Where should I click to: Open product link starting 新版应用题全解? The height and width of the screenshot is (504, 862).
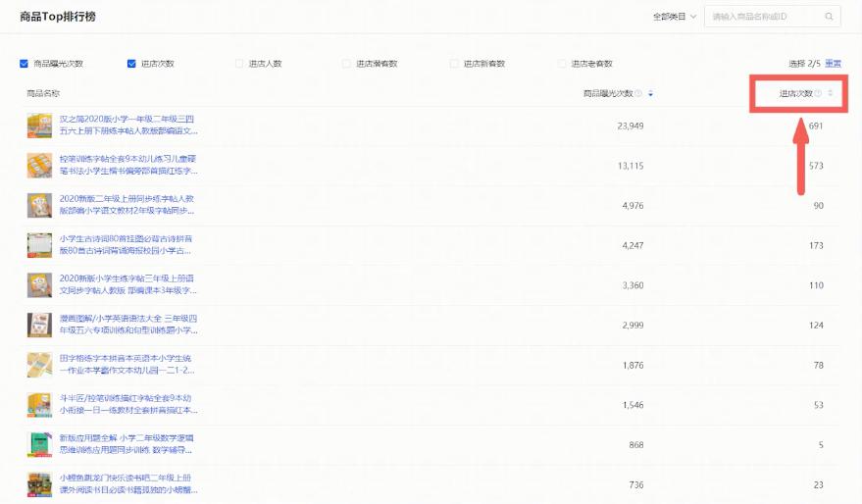pyautogui.click(x=127, y=443)
